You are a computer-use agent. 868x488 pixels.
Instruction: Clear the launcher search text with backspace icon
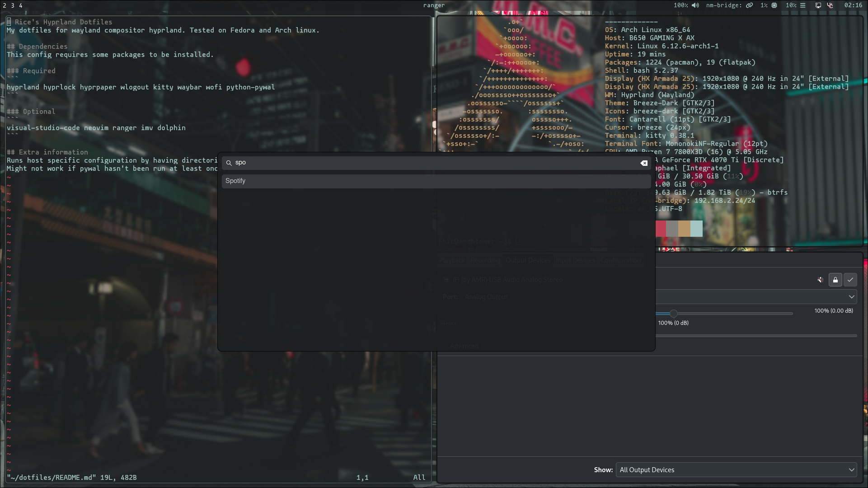click(644, 163)
